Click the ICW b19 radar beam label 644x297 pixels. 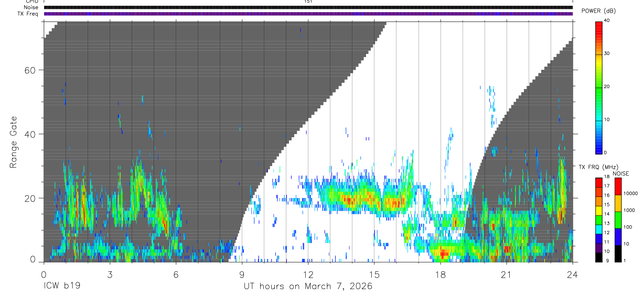[x=63, y=286]
